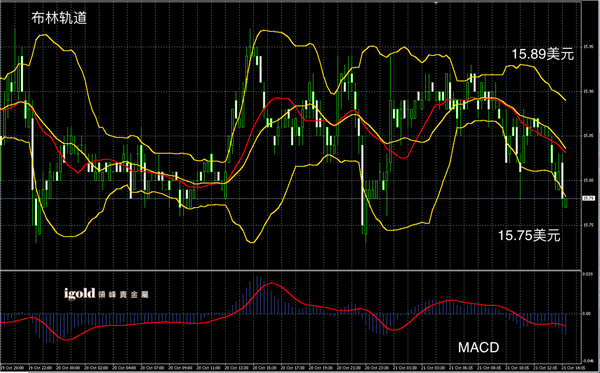600x373 pixels.
Task: Click the MACD indicator label
Action: pos(479,347)
